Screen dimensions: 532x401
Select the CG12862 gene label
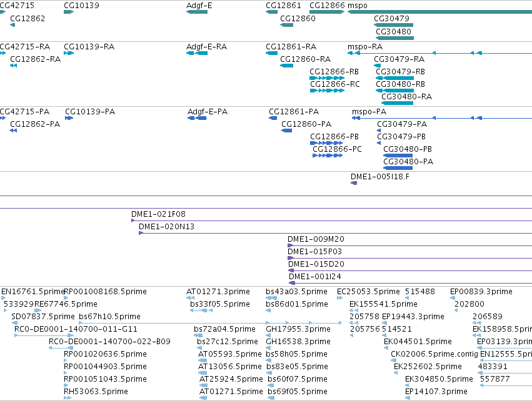[28, 18]
